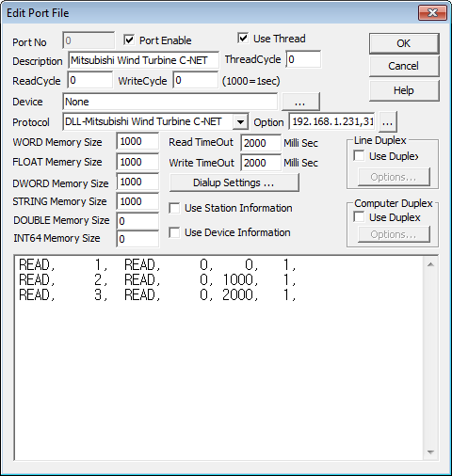Click the browse button next to Device
Viewport: 452px width, 476px height.
300,102
